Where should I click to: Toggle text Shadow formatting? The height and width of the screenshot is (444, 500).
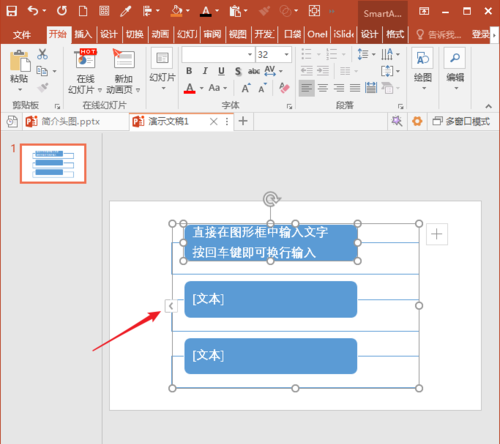[x=238, y=71]
